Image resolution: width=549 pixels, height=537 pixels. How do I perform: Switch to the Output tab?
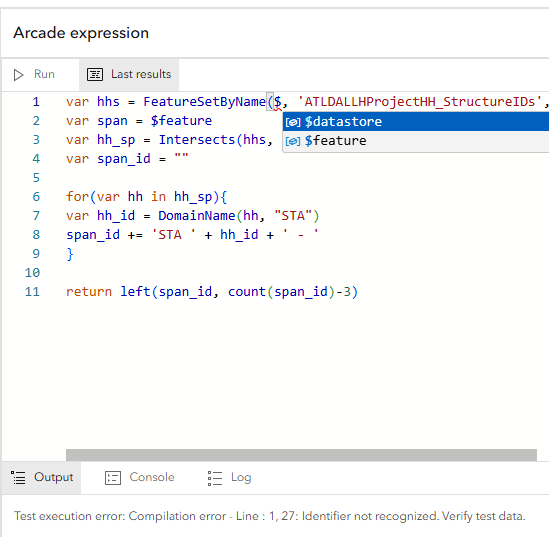[x=42, y=477]
